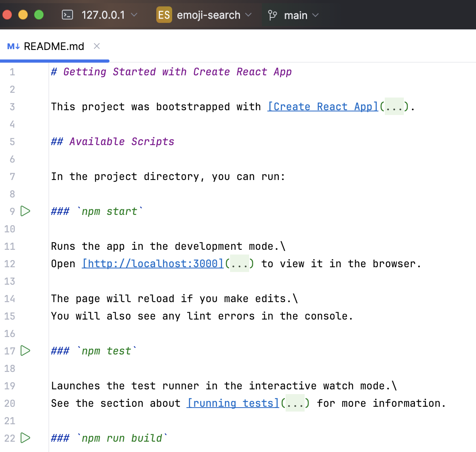The height and width of the screenshot is (452, 476).
Task: Click the `npm start` heading text
Action: coord(97,211)
